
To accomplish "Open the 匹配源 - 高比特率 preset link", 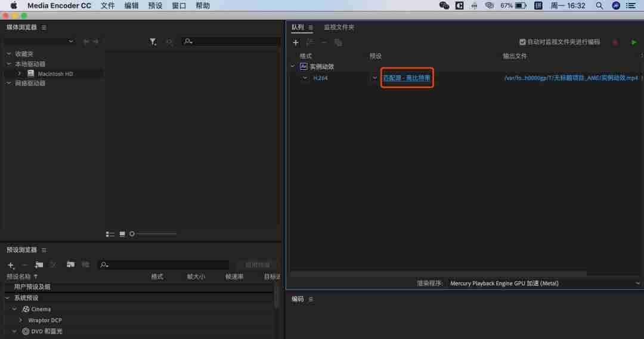I will 407,78.
